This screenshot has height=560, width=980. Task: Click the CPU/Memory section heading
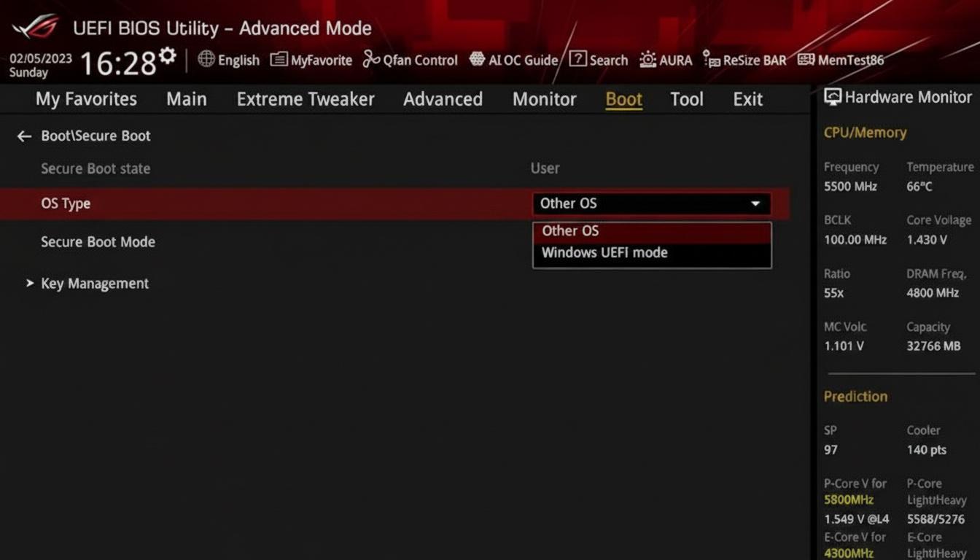click(865, 133)
